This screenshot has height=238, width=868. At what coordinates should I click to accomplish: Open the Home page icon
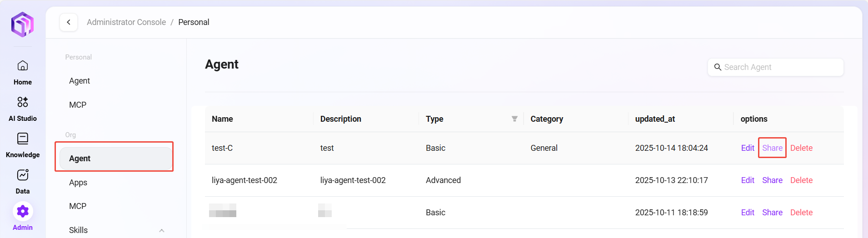23,66
